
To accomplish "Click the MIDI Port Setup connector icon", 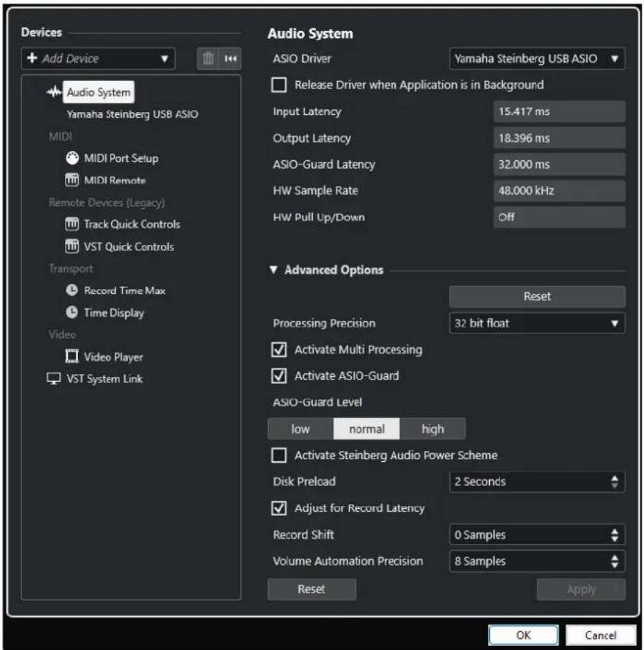I will [72, 158].
